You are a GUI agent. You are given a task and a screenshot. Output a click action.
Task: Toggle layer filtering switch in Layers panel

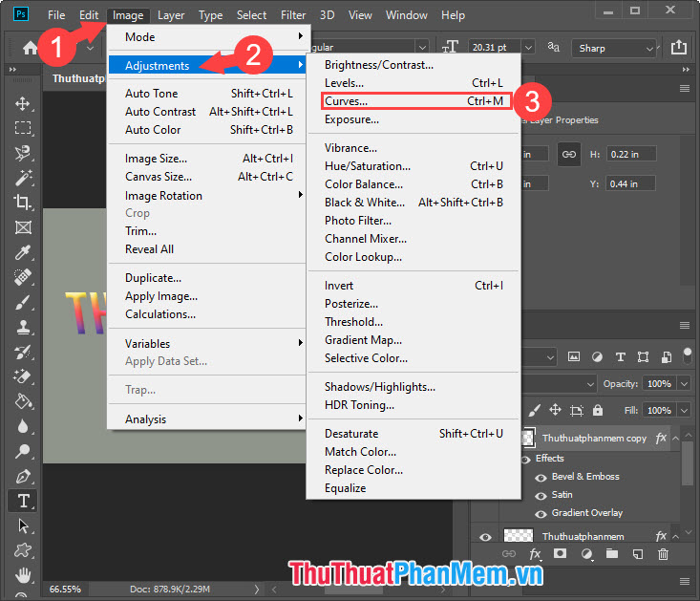pos(688,355)
